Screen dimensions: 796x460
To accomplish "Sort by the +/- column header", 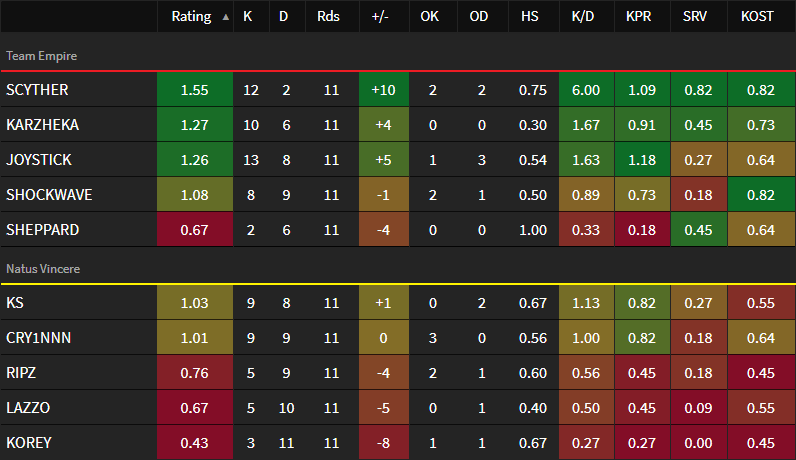I will pos(383,17).
